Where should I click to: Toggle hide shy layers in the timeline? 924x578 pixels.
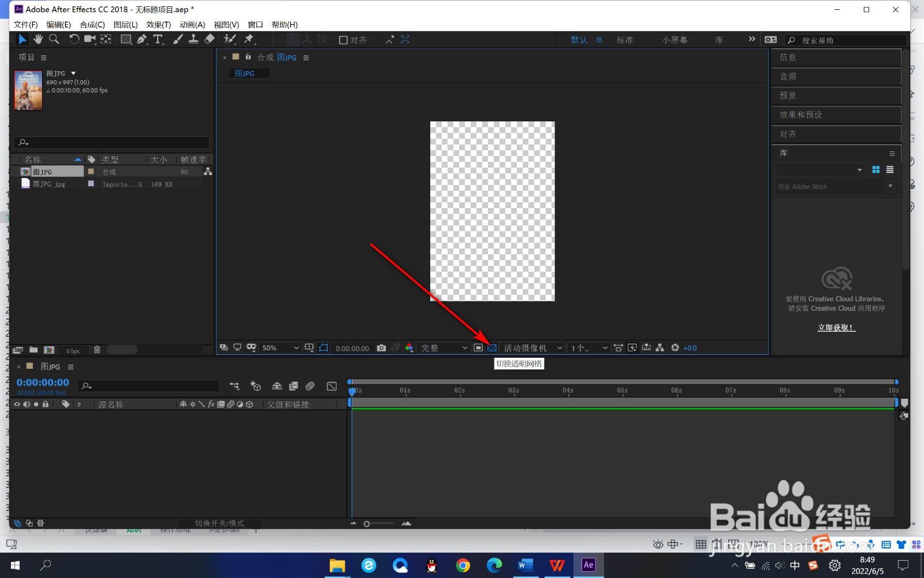(x=277, y=386)
